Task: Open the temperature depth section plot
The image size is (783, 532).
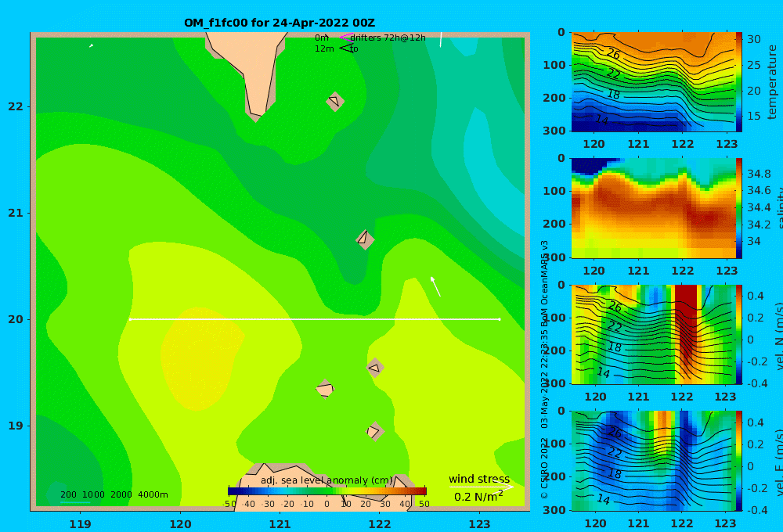Action: point(653,82)
